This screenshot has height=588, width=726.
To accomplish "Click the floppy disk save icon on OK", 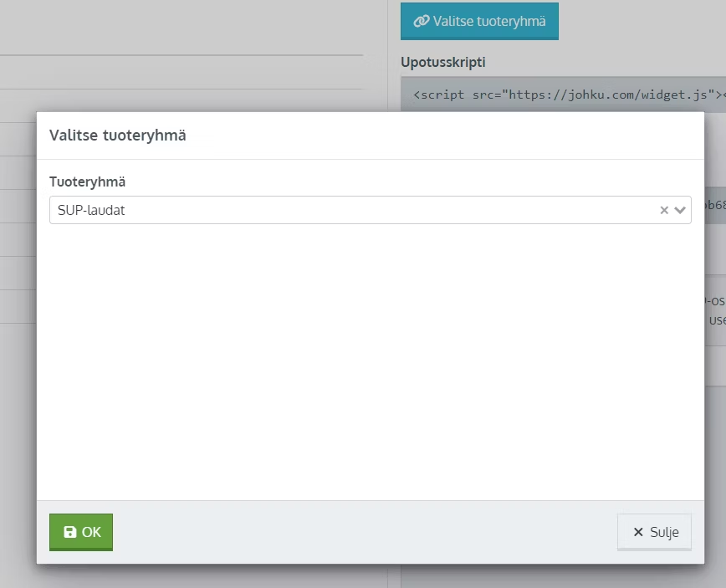I will point(70,532).
